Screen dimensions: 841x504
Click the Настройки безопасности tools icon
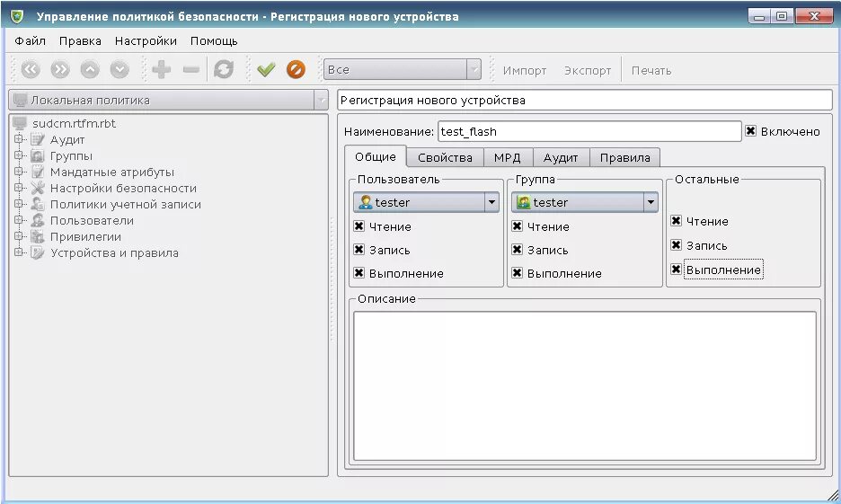point(38,188)
